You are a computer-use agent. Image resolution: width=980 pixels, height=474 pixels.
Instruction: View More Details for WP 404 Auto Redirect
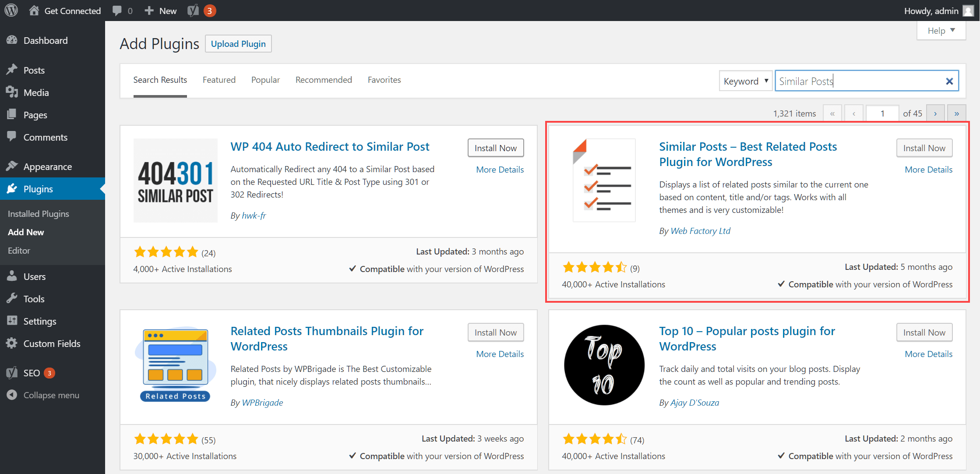click(500, 170)
